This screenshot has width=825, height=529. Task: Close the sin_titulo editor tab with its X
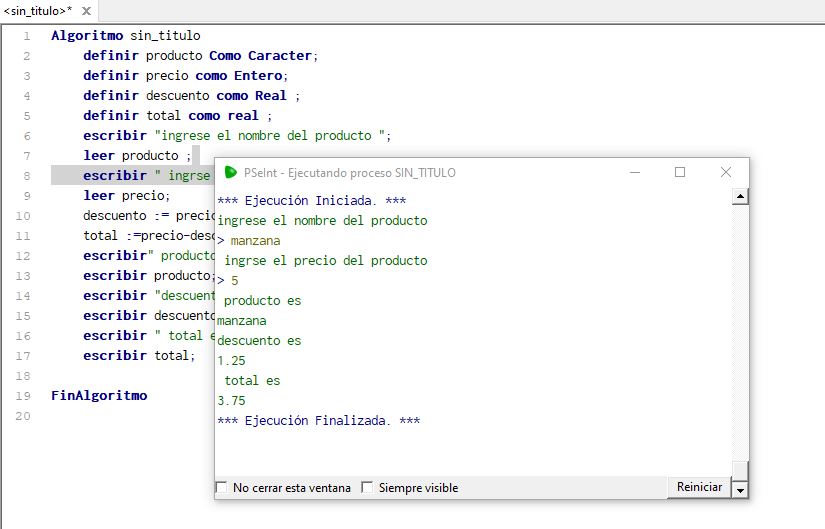pyautogui.click(x=86, y=11)
